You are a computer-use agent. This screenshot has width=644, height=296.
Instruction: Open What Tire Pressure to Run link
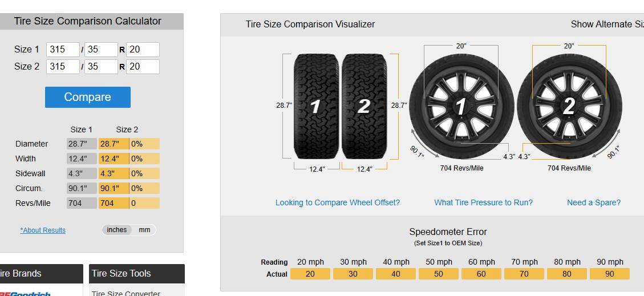[483, 202]
